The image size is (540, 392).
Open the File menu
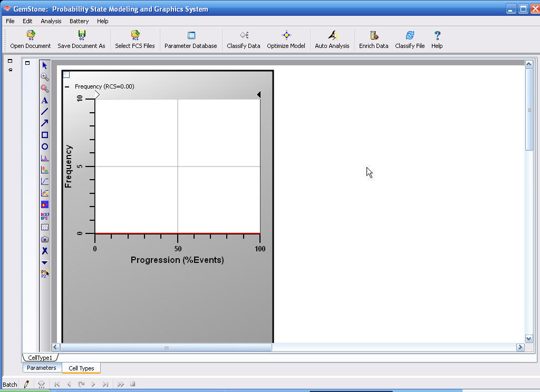10,21
